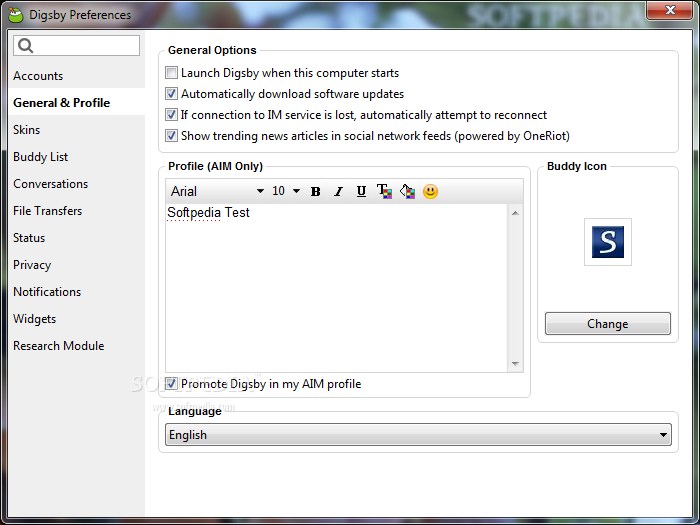Uncheck Automatically download software updates
This screenshot has height=525, width=700.
[x=171, y=93]
